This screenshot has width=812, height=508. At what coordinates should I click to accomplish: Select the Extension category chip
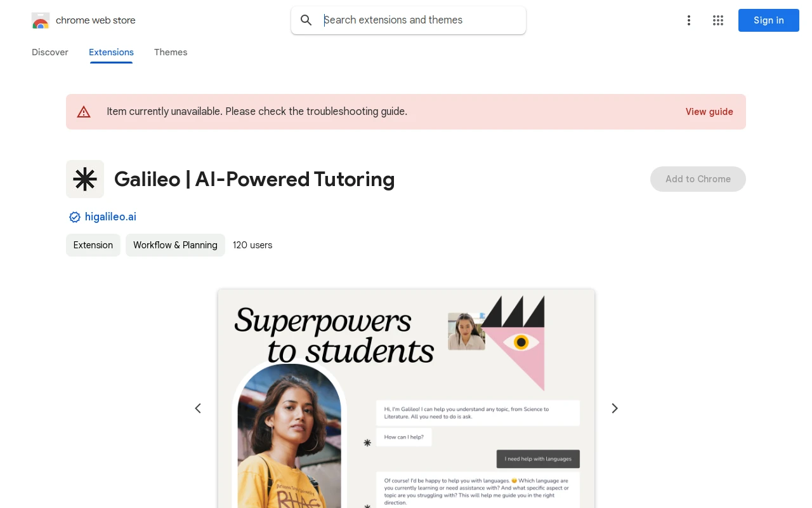[x=93, y=245]
